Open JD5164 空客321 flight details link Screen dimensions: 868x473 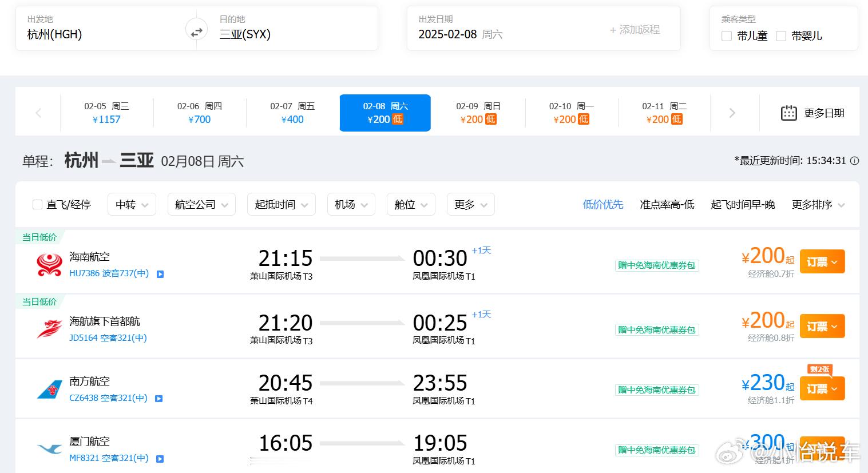click(x=108, y=338)
